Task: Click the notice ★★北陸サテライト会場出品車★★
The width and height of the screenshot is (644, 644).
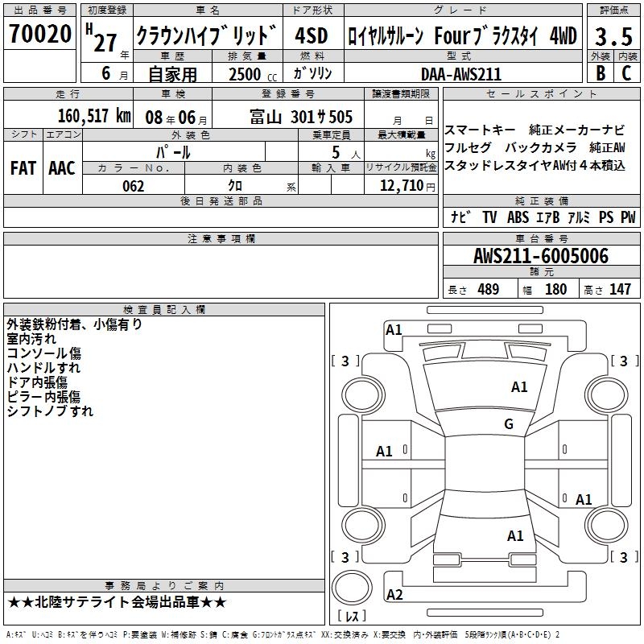Action: pyautogui.click(x=117, y=602)
